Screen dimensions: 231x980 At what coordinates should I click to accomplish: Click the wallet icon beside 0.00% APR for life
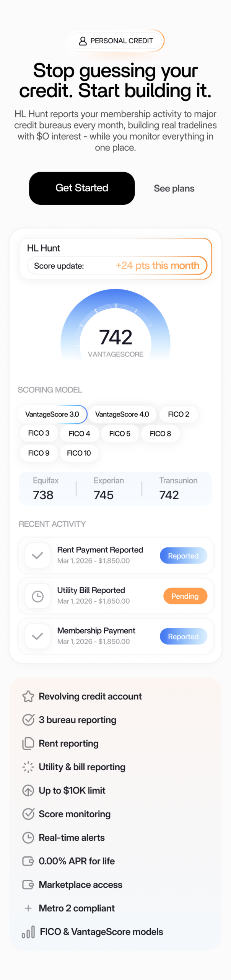click(28, 861)
